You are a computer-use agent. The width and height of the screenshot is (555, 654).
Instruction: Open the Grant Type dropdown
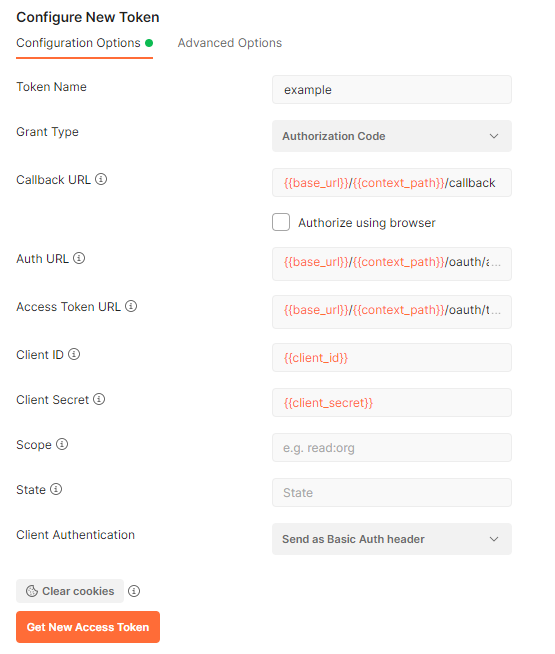click(x=392, y=136)
